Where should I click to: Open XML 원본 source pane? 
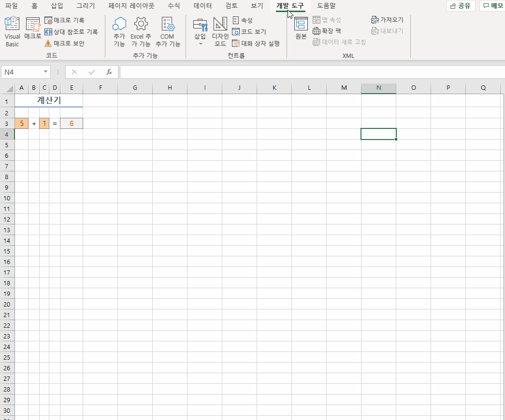pos(301,28)
